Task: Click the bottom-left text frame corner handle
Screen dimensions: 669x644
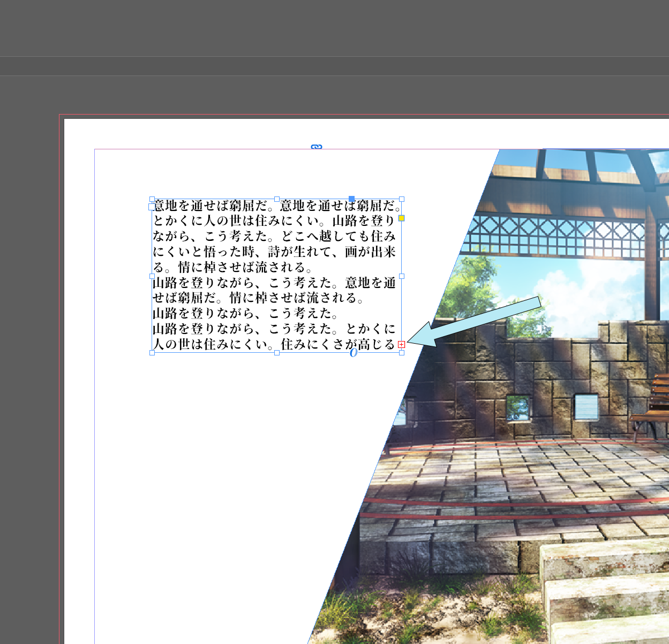Action: coord(152,353)
